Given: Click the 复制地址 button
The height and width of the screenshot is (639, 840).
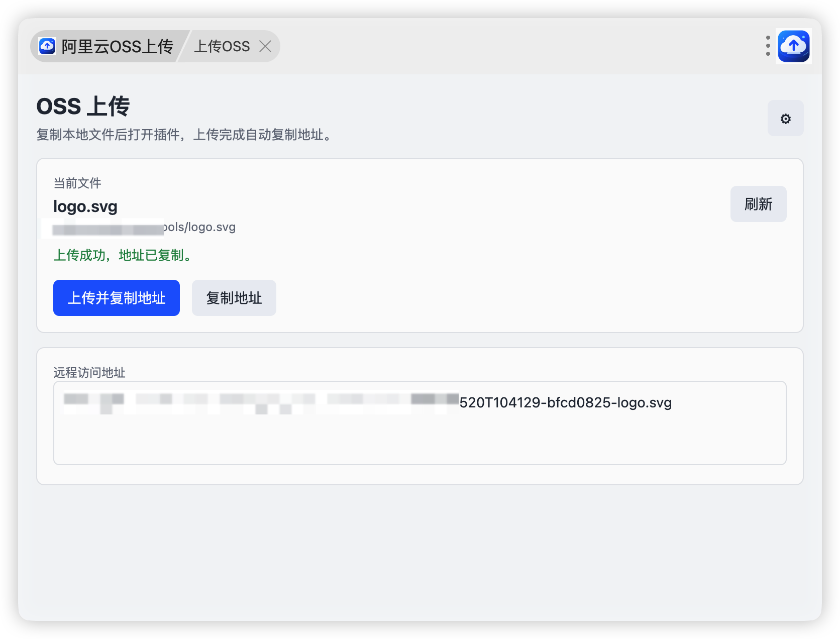Looking at the screenshot, I should click(x=234, y=298).
